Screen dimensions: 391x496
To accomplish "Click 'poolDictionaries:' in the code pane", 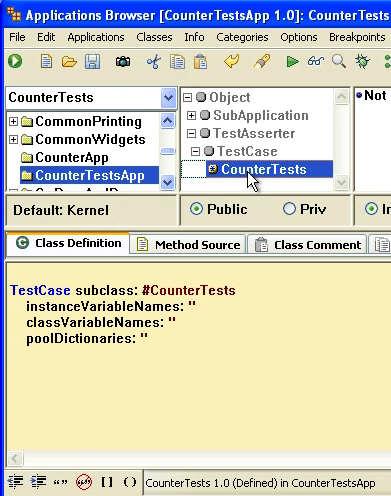I will click(81, 338).
